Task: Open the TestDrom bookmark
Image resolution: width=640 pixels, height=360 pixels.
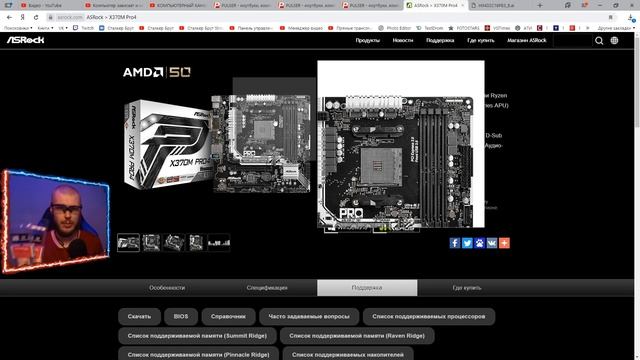Action: click(429, 28)
